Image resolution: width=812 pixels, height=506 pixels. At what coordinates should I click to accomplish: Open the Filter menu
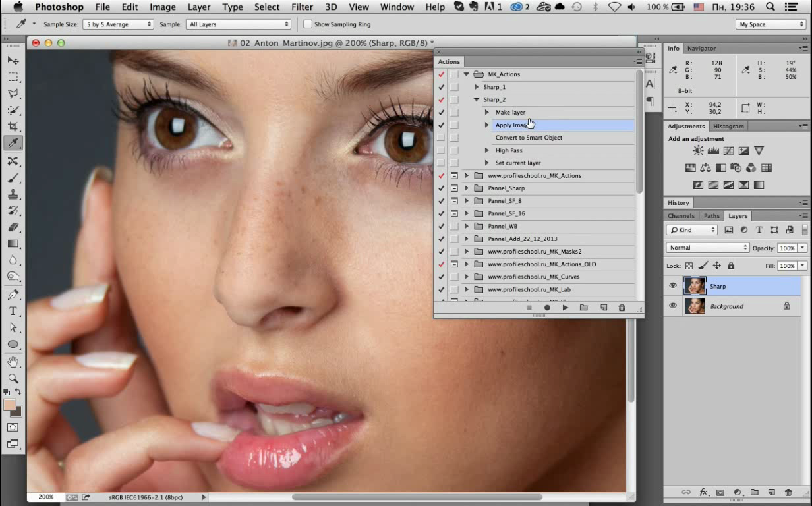click(x=302, y=7)
